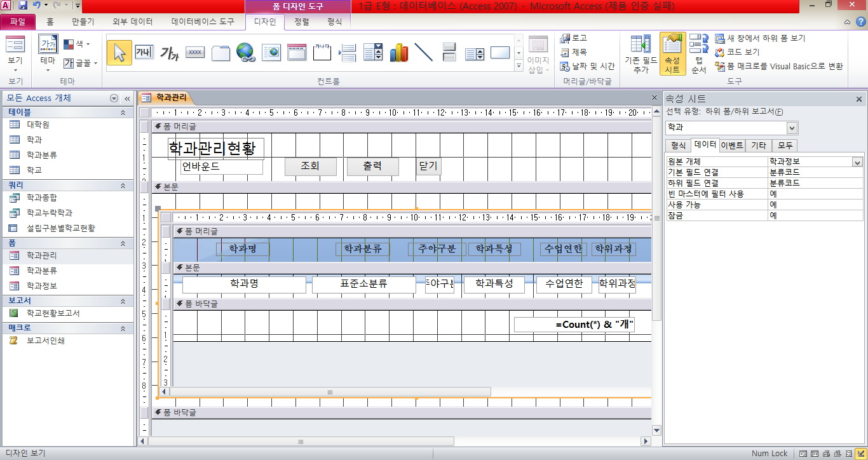
Task: Open the 탭 순서 dialog
Action: (699, 54)
